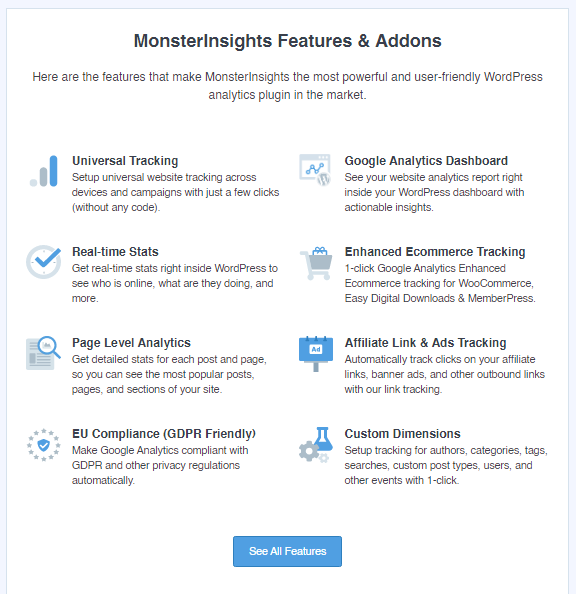
Task: Click the EU Compliance (GDPR Friendly) heading
Action: coord(164,433)
